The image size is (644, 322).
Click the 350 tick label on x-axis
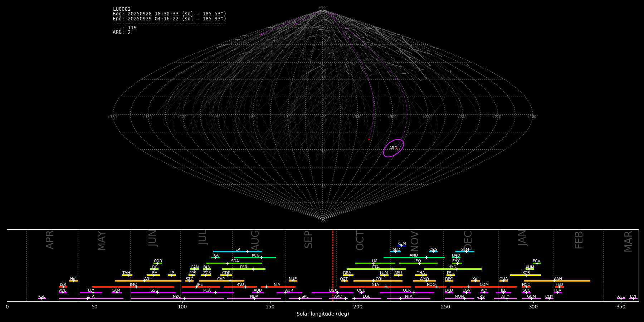click(x=621, y=307)
